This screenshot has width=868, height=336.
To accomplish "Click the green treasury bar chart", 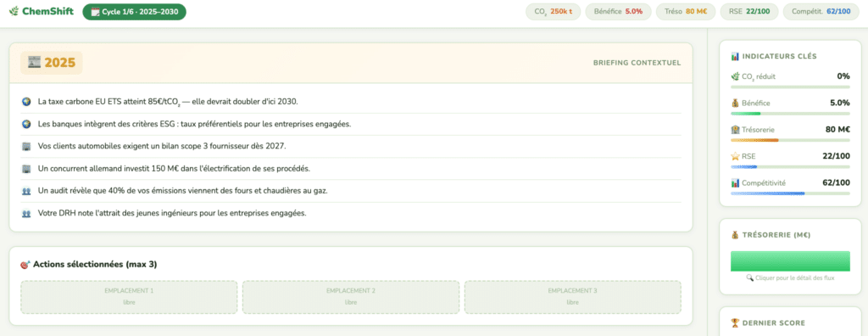I will click(x=790, y=261).
